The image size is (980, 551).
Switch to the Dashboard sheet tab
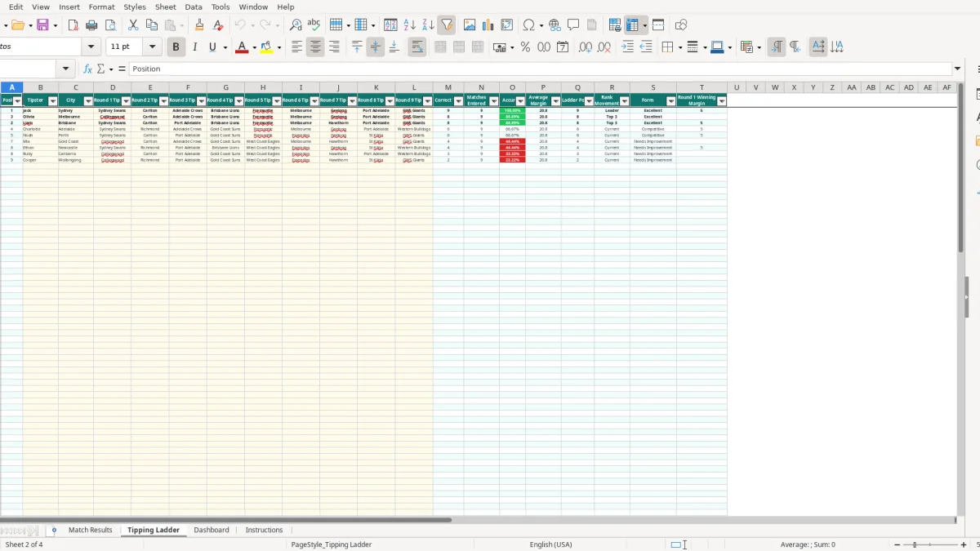point(212,531)
